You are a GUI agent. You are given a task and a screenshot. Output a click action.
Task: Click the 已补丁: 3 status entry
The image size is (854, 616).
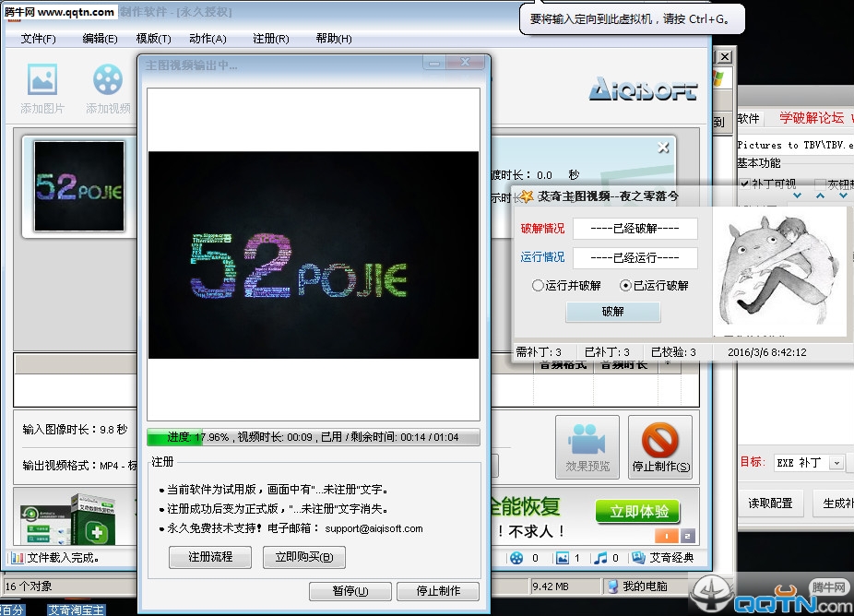click(607, 352)
